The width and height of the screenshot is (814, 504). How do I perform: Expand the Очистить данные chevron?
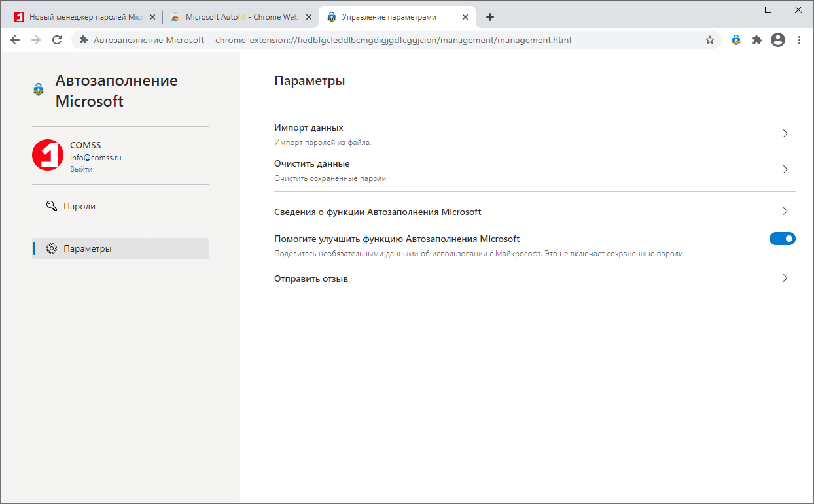pos(785,169)
